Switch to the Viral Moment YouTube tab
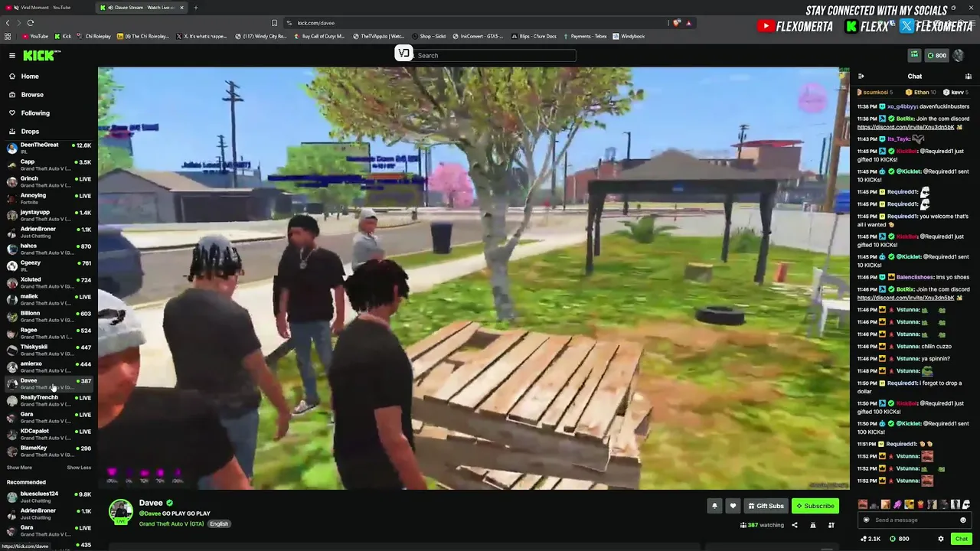Viewport: 980px width, 551px height. click(x=47, y=8)
